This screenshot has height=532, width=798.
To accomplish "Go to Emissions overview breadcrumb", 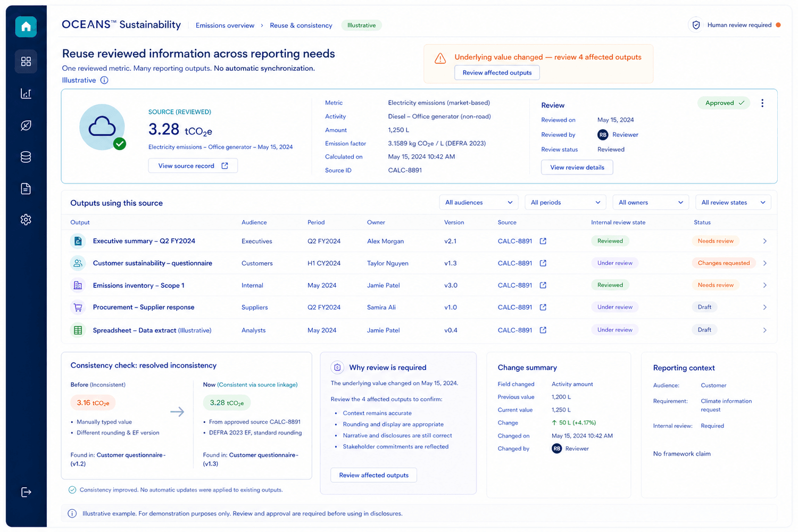I will point(225,26).
